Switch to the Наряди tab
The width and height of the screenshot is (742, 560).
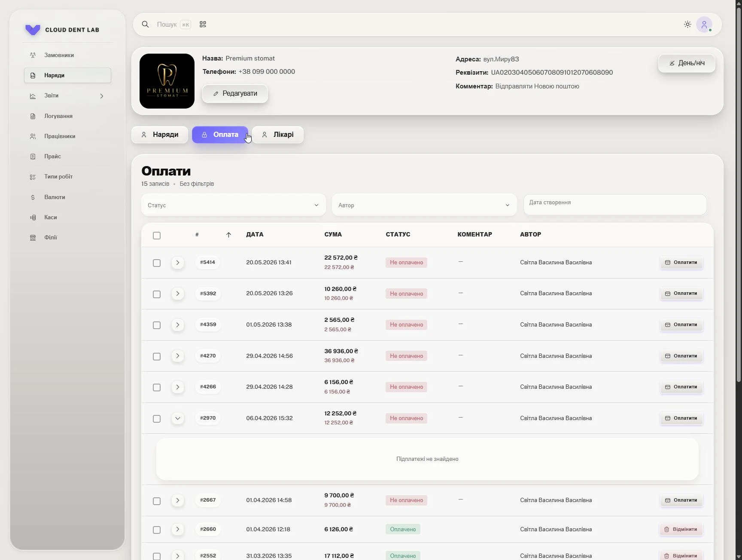pyautogui.click(x=160, y=135)
